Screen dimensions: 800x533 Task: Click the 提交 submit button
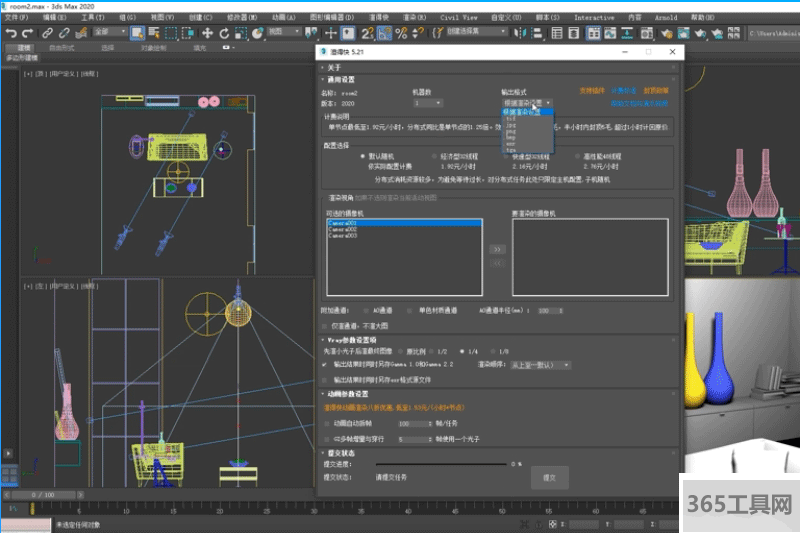[x=549, y=477]
